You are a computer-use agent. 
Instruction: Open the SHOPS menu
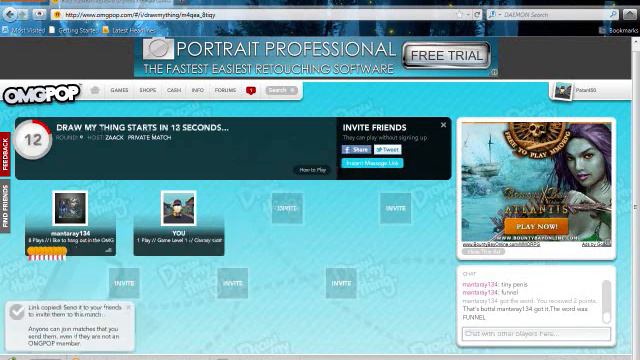click(x=148, y=90)
